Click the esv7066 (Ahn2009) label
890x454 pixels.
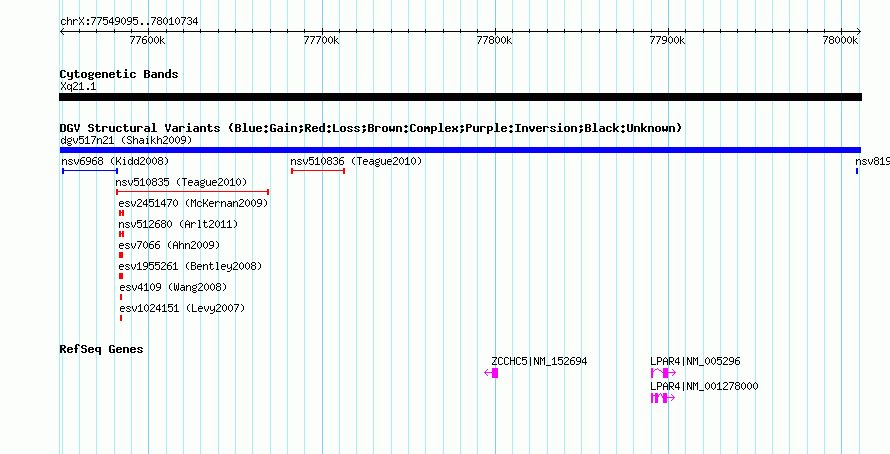(169, 245)
